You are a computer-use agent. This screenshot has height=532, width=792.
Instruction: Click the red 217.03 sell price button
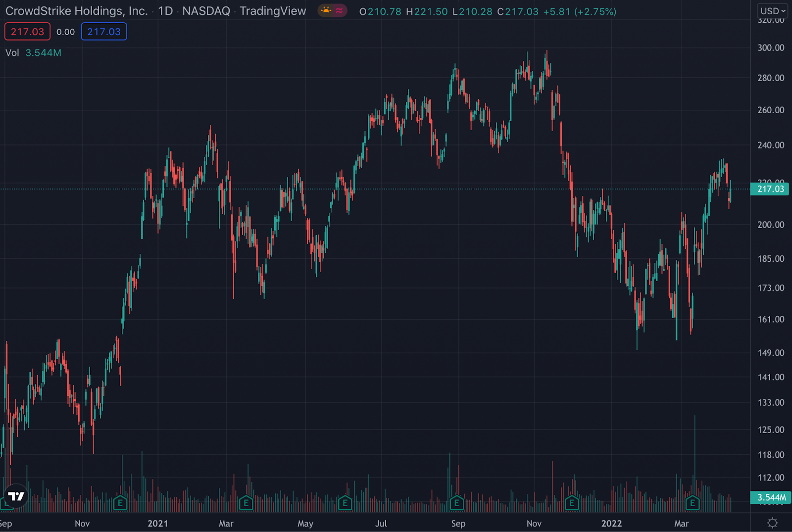point(28,32)
